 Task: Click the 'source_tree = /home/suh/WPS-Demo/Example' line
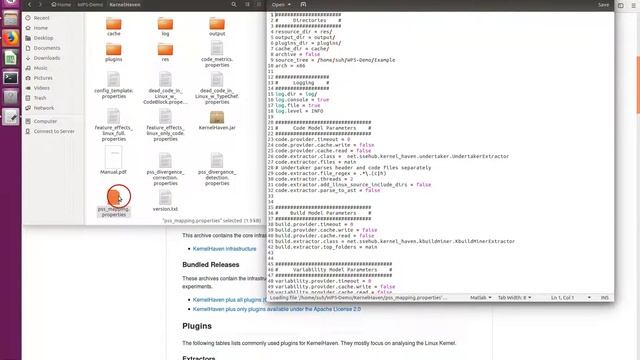click(x=335, y=60)
